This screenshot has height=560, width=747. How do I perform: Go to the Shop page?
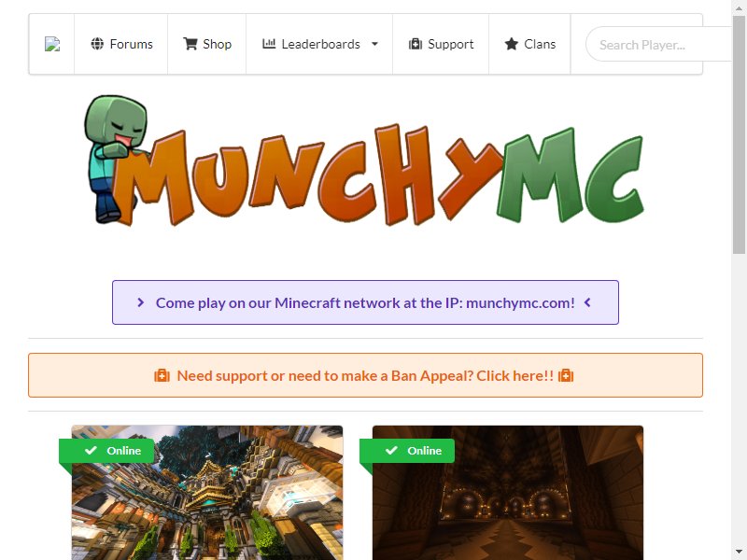[206, 44]
